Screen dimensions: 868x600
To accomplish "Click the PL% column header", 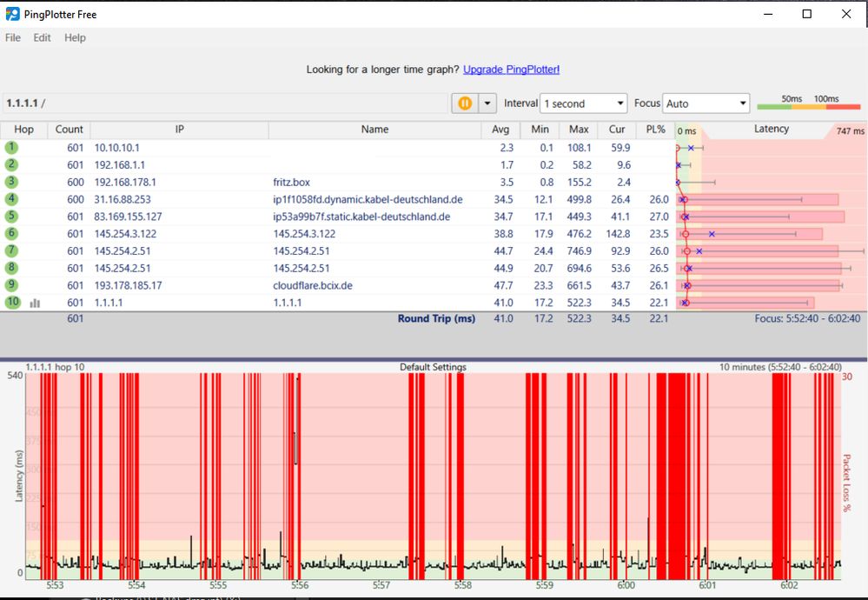I will point(655,130).
